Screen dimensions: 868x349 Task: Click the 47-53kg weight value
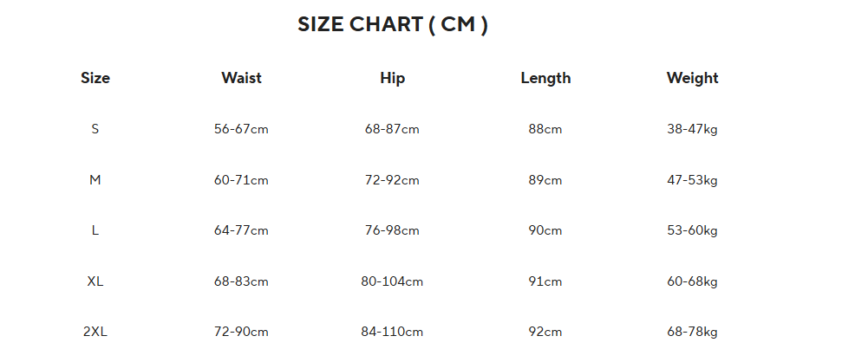click(x=692, y=180)
